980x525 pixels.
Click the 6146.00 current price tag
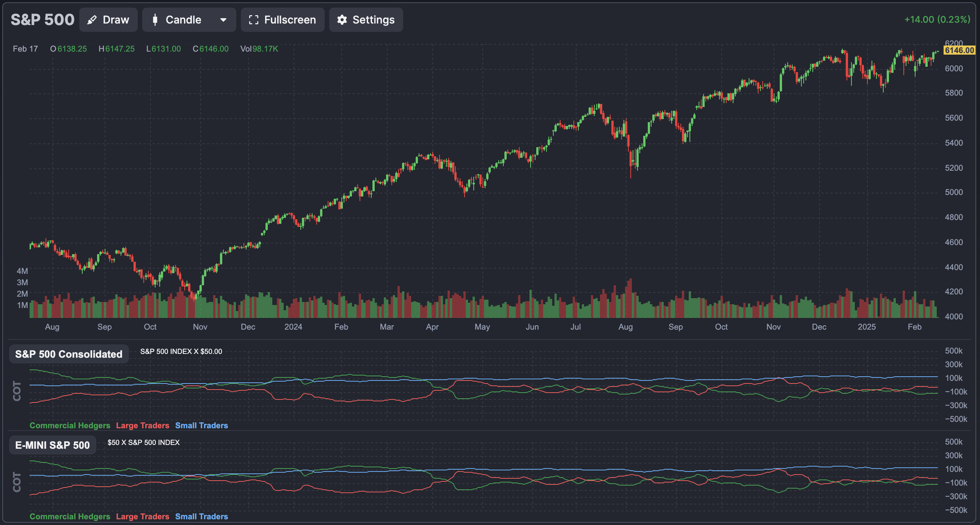959,50
